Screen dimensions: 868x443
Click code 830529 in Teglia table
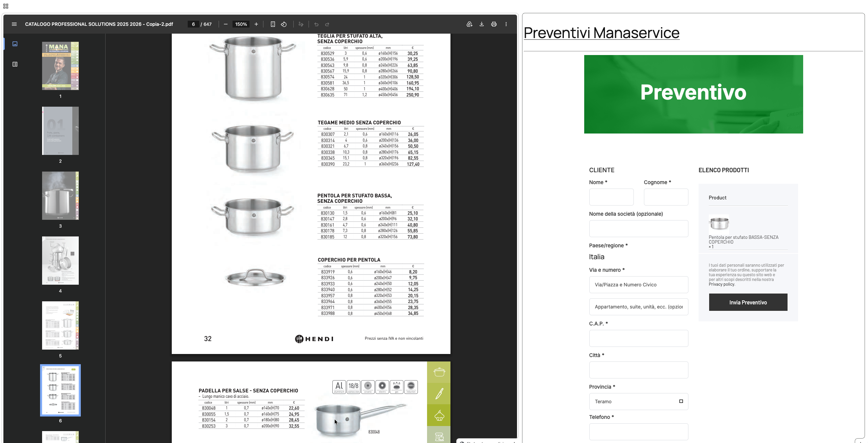click(x=327, y=53)
